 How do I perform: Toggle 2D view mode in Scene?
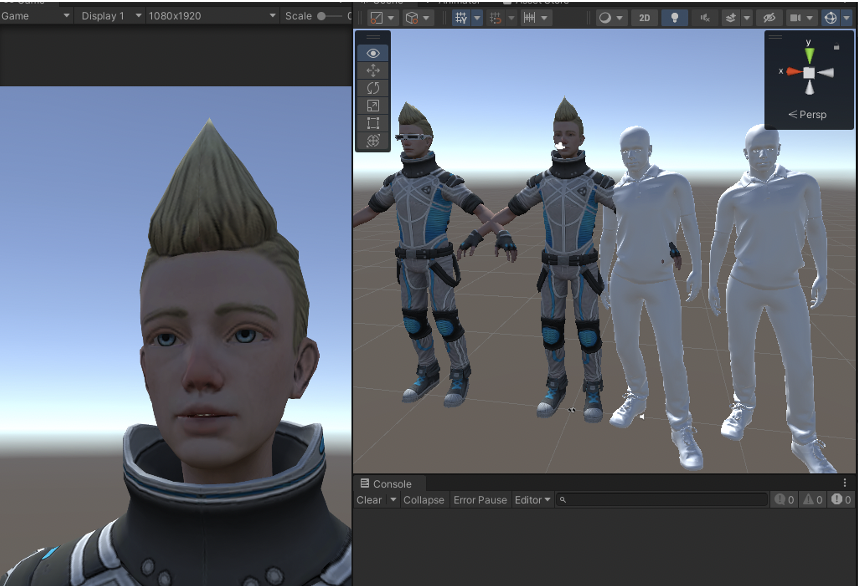point(645,18)
